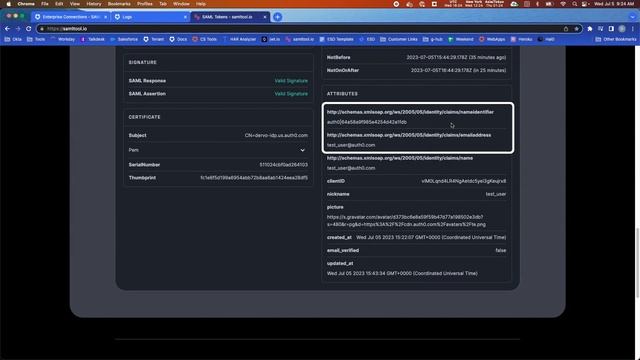Screen dimensions: 640x360
Task: Switch to the Logs tab
Action: (x=151, y=17)
